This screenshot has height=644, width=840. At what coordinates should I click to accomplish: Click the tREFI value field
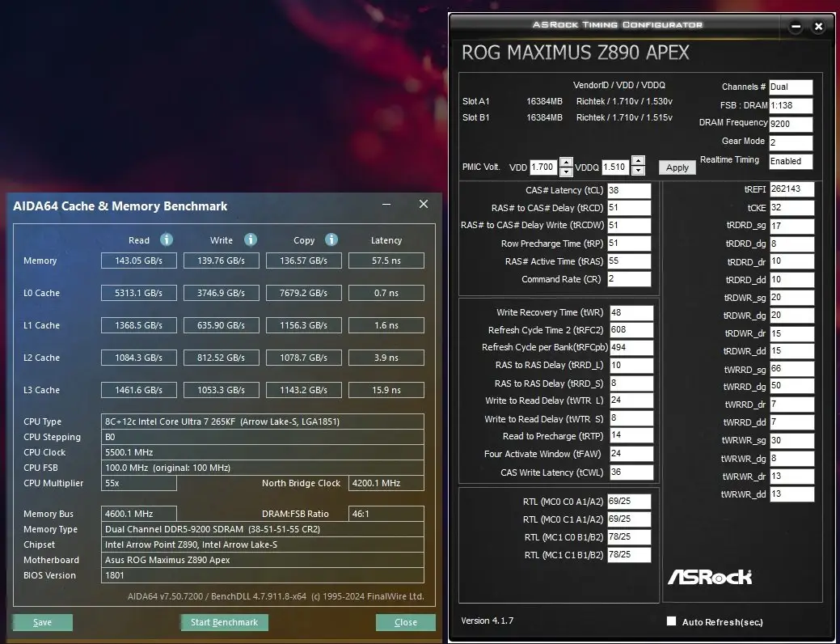(x=791, y=189)
